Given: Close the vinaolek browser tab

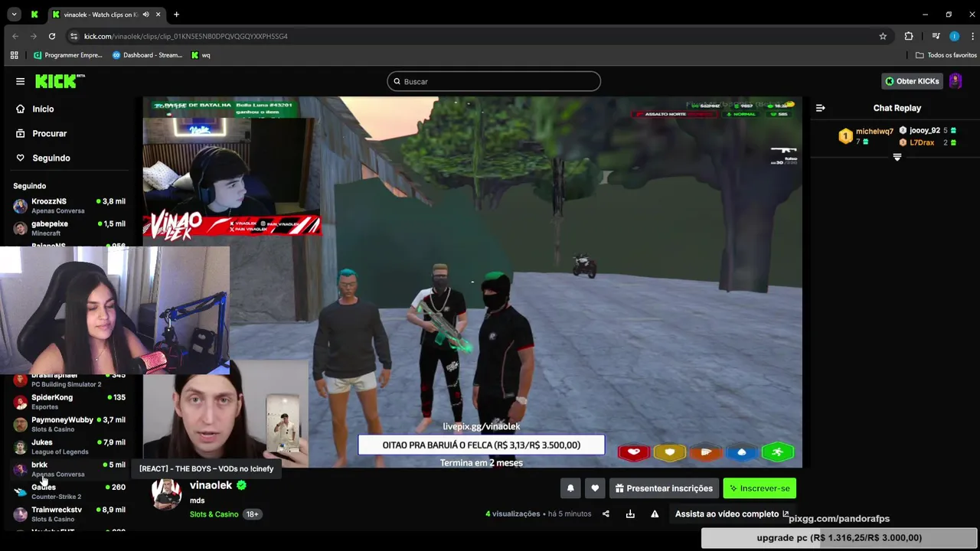Looking at the screenshot, I should tap(158, 15).
